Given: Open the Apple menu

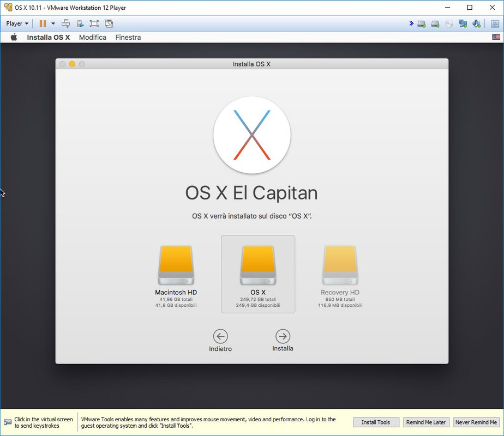Looking at the screenshot, I should coord(14,37).
